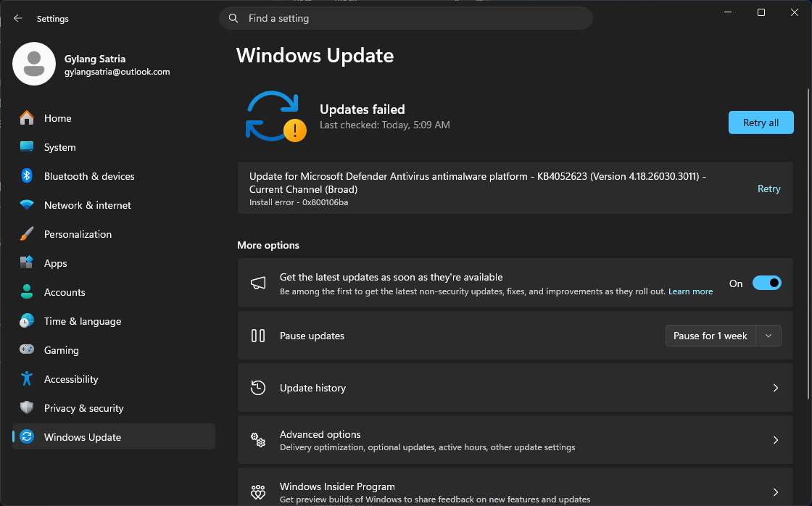
Task: Turn off get latest updates toggle
Action: (x=766, y=283)
